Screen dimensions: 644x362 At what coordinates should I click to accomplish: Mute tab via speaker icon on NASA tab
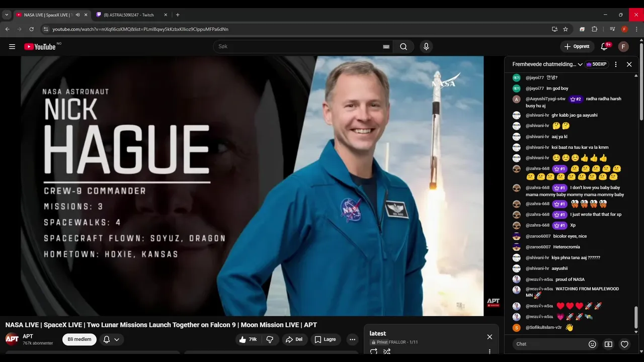(77, 15)
